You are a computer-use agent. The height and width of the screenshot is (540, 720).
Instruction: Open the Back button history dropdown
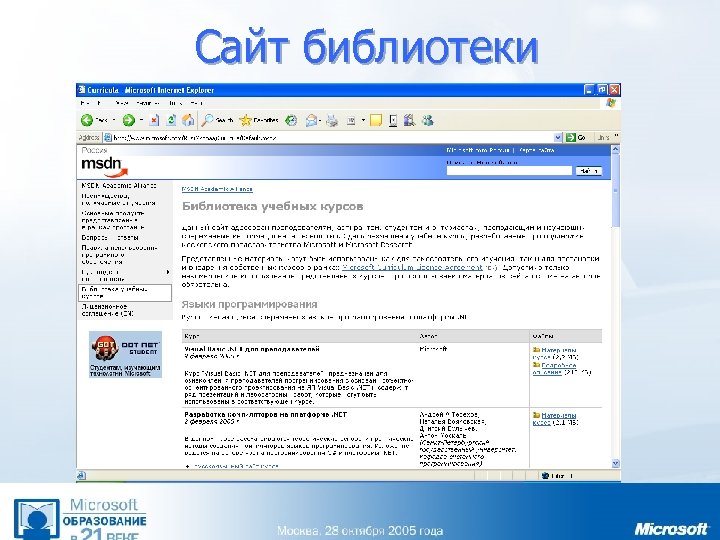[x=114, y=120]
